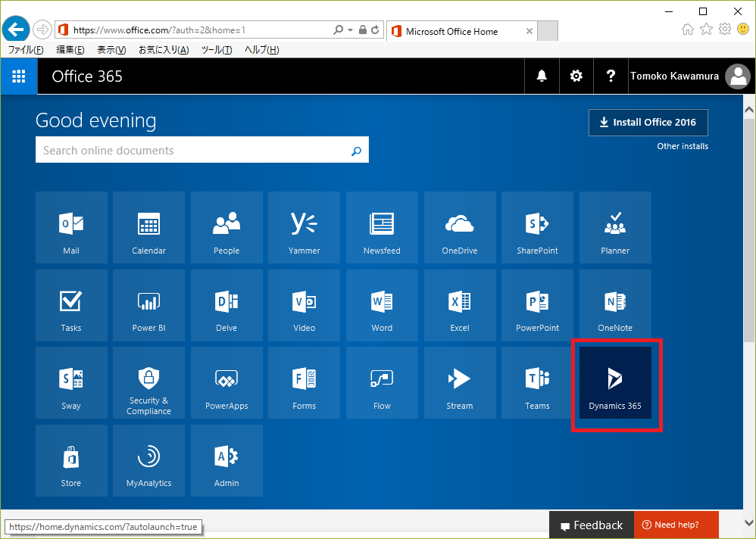This screenshot has height=539, width=756.
Task: Click the browser forward arrow
Action: point(42,30)
